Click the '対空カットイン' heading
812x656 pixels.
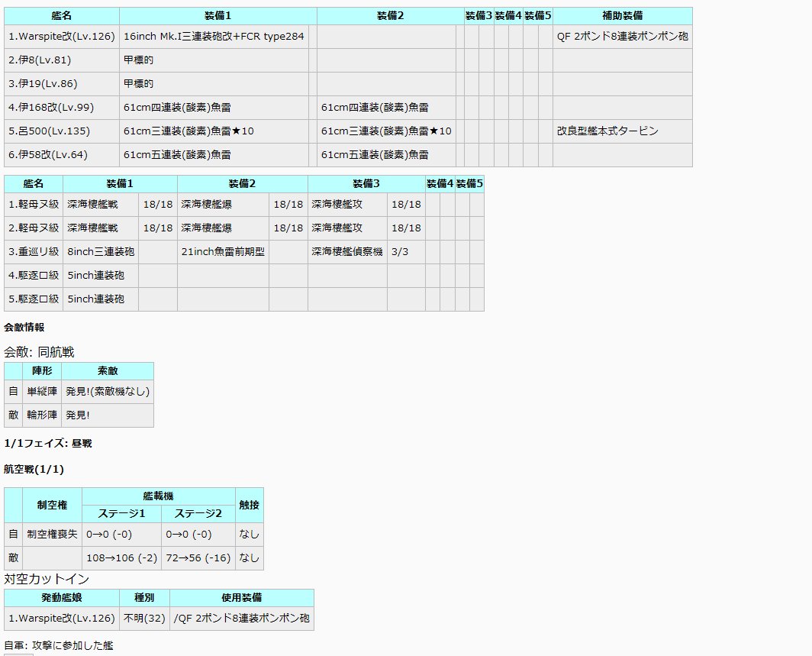point(47,579)
